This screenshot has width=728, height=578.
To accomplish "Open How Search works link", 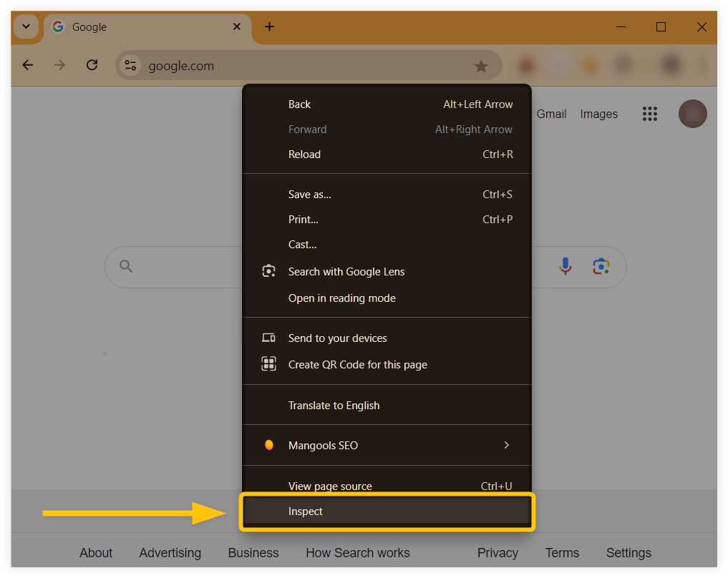I will click(x=357, y=552).
